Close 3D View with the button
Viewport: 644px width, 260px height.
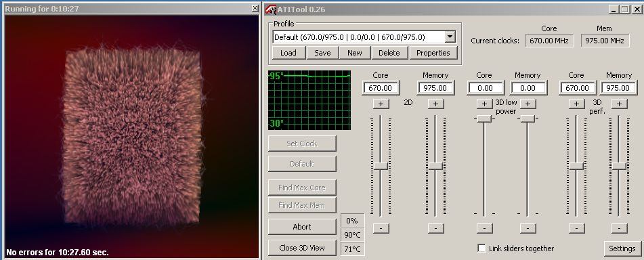(302, 248)
